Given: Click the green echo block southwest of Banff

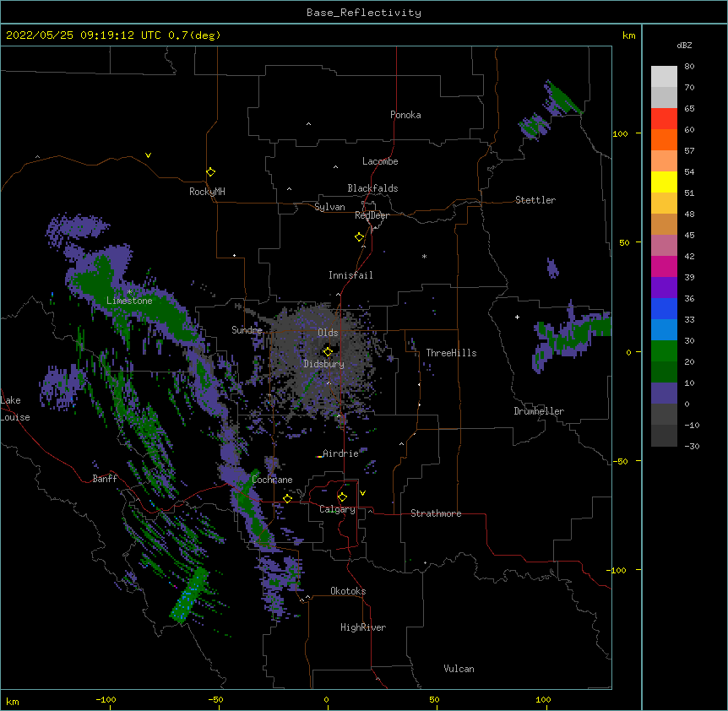Looking at the screenshot, I should [x=189, y=595].
